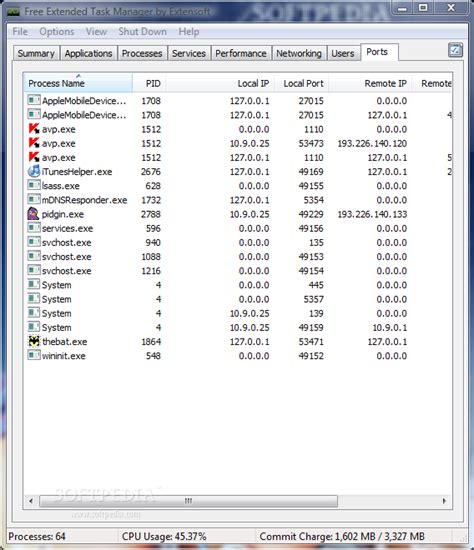
Task: Click Kaspersky icon of avp.exe port 53473
Action: (x=34, y=143)
